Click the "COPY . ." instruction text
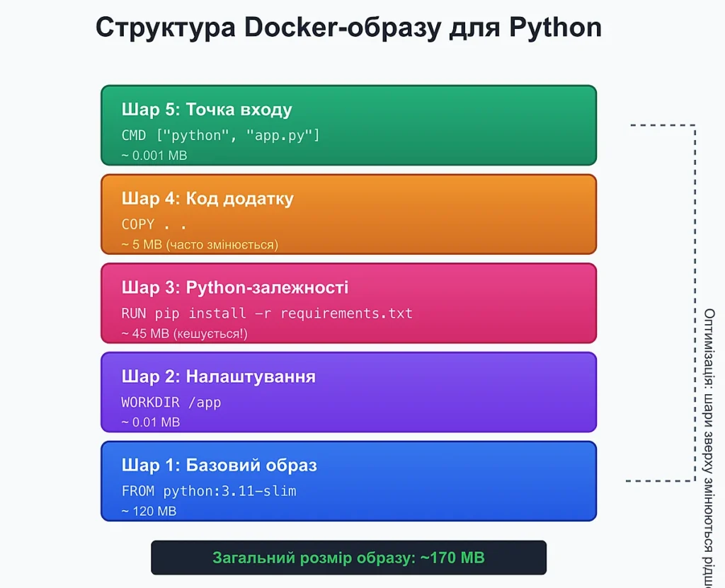 [x=154, y=224]
